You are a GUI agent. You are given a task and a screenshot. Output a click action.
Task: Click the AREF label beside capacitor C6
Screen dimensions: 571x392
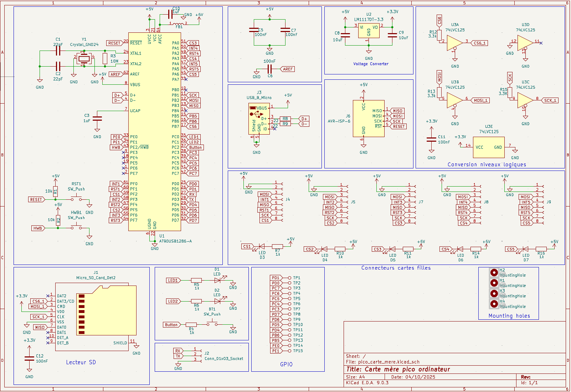[x=288, y=69]
